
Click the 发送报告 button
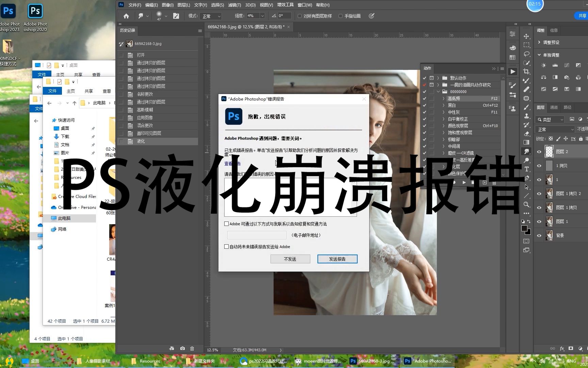pyautogui.click(x=337, y=259)
